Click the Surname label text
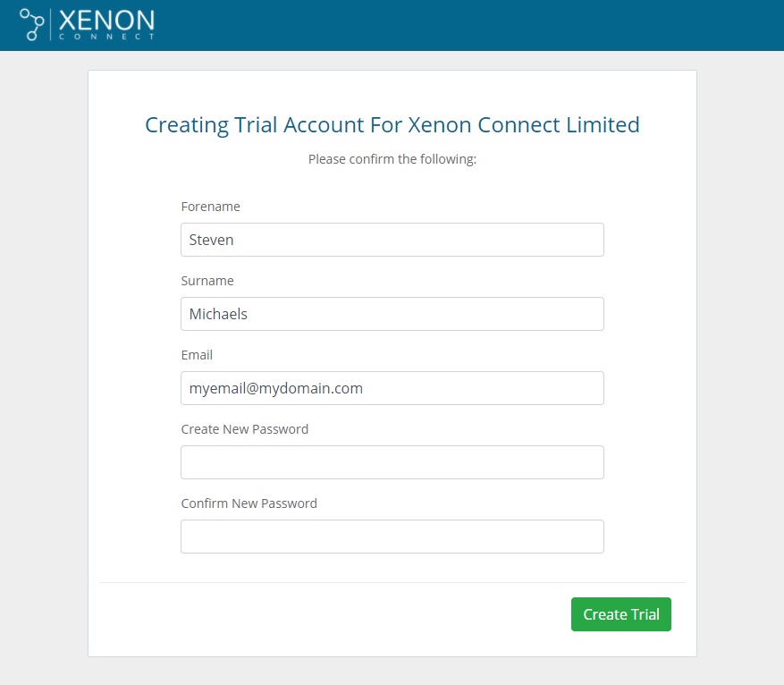This screenshot has height=685, width=784. [207, 281]
